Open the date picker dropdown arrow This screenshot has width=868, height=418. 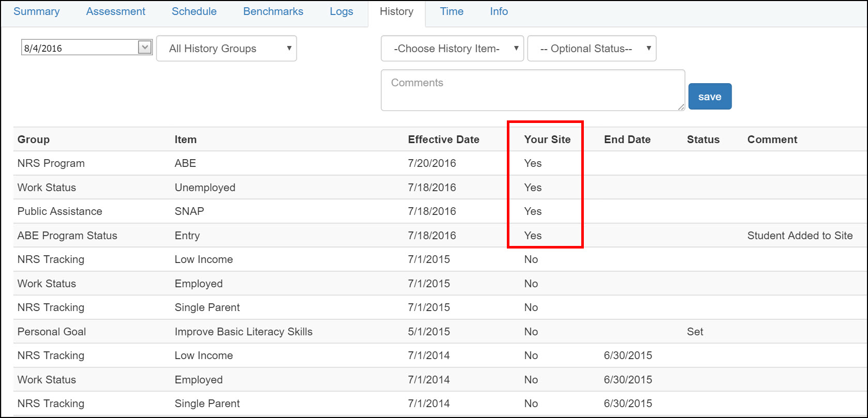coord(145,48)
